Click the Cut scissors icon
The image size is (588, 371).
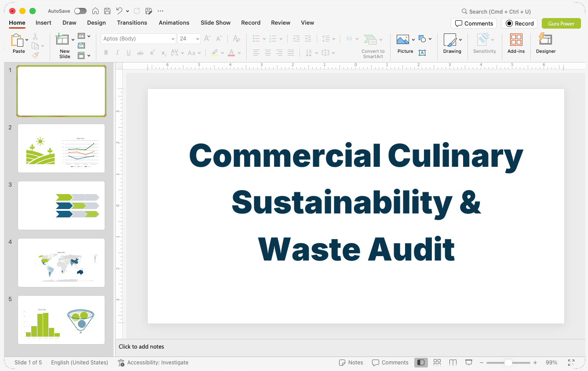pos(35,37)
